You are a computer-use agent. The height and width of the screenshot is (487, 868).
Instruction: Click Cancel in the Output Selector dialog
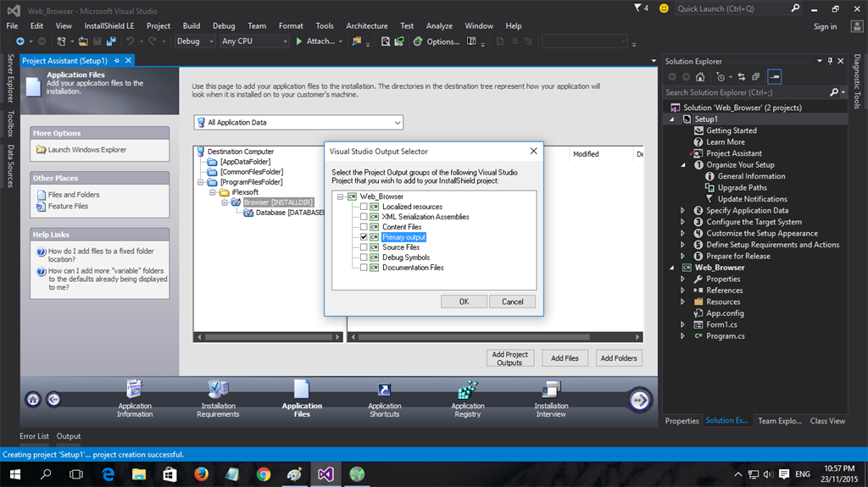[x=513, y=302]
